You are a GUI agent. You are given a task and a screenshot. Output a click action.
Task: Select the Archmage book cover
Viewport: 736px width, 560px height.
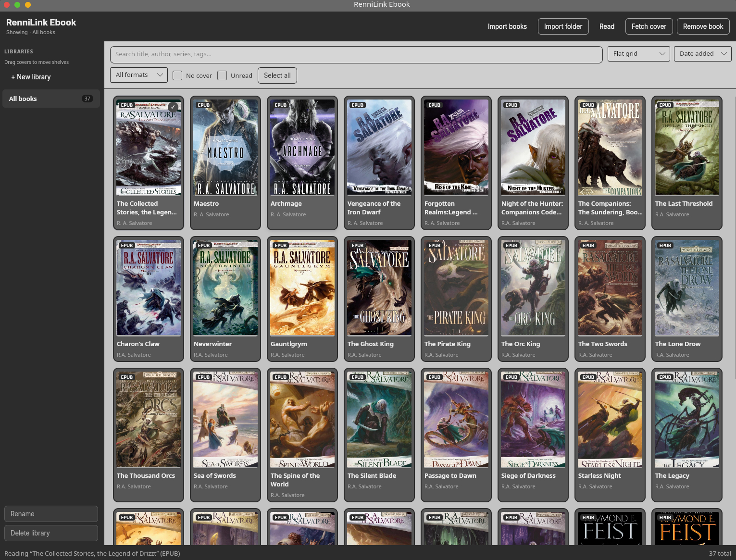(302, 148)
